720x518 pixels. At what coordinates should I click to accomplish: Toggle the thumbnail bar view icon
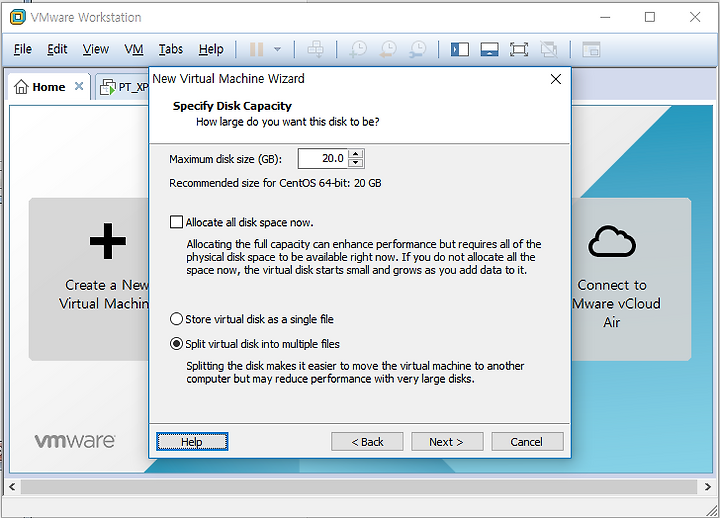point(489,49)
